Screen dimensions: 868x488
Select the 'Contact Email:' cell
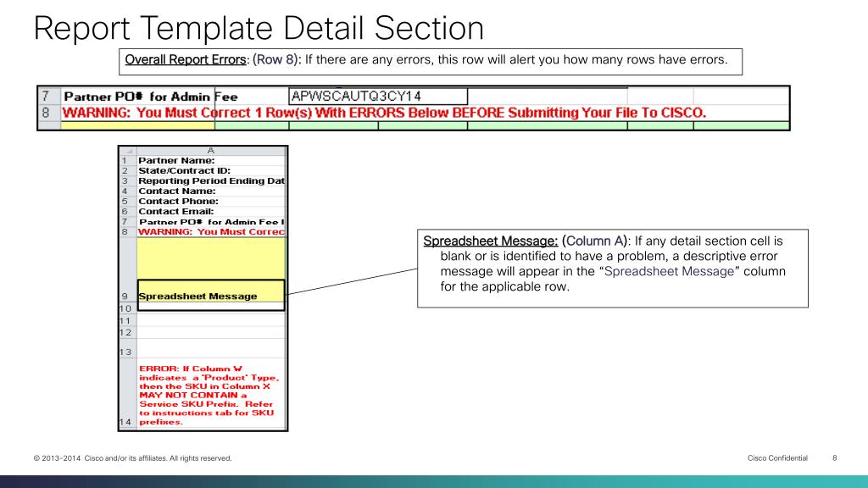click(x=211, y=211)
